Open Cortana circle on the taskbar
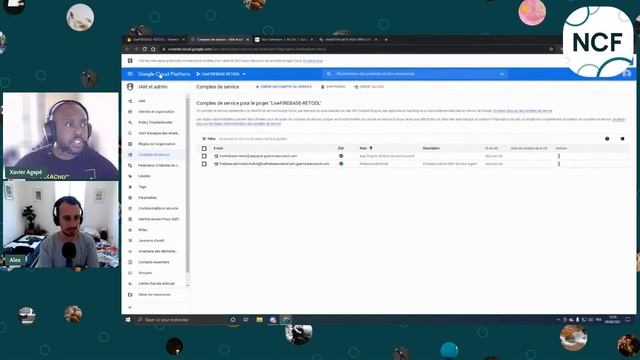 233,320
